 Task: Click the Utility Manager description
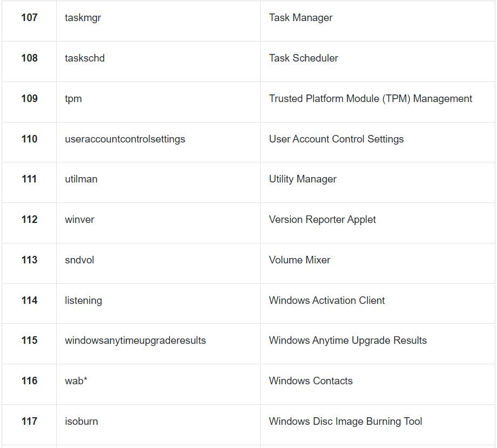tap(303, 179)
